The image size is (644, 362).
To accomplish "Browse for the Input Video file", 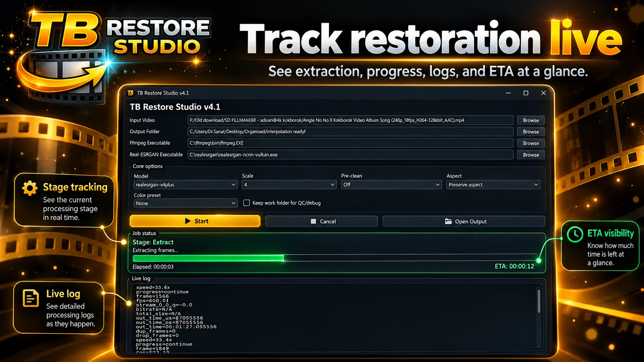I will tap(531, 120).
